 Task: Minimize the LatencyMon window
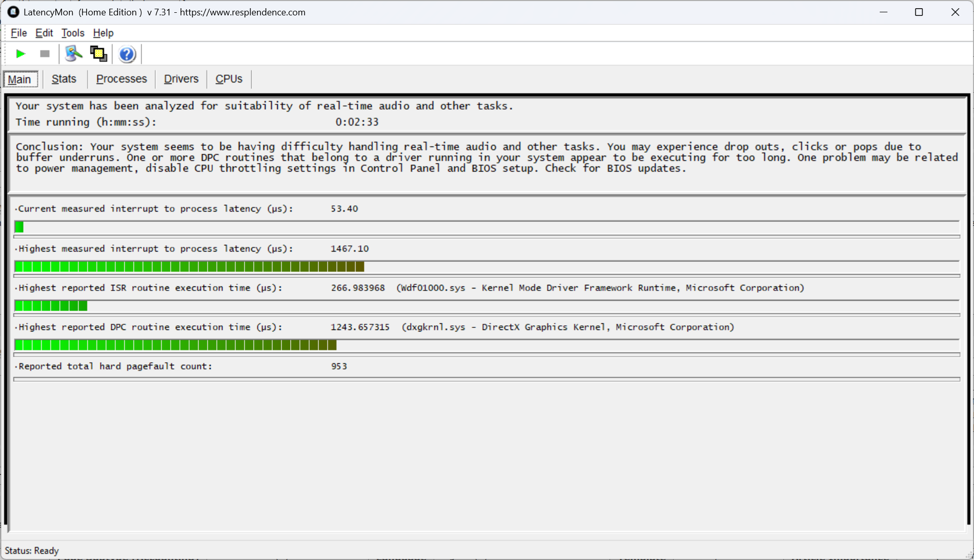coord(883,12)
